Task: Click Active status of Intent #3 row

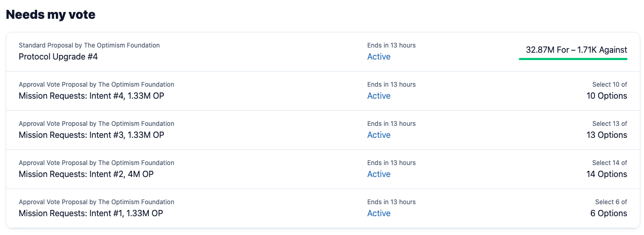Action: 379,135
